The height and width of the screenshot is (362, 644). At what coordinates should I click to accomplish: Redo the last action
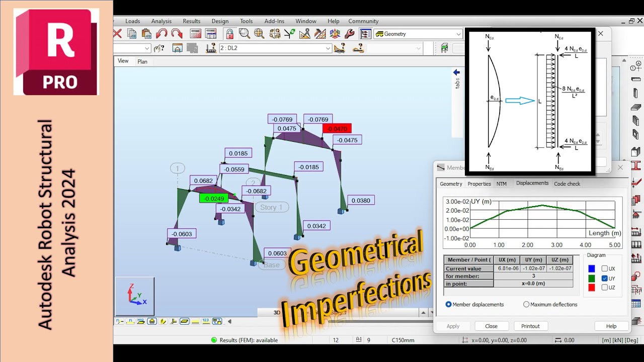tap(177, 34)
